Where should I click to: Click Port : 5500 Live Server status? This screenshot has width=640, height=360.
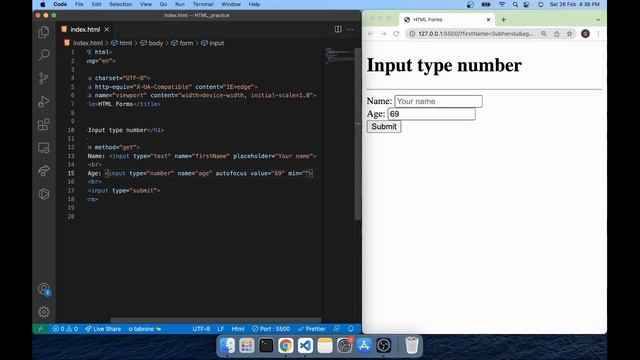271,329
